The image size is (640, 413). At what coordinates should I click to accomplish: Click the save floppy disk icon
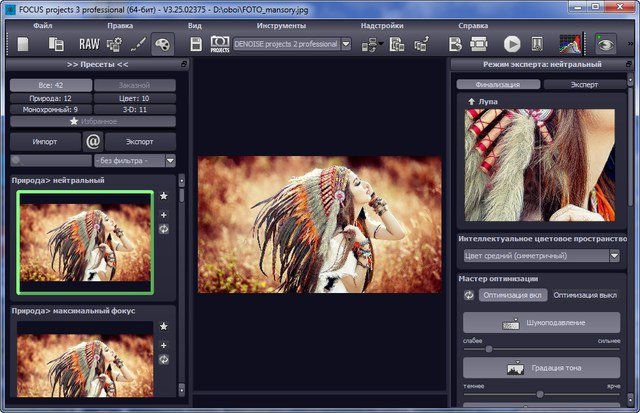[x=196, y=44]
